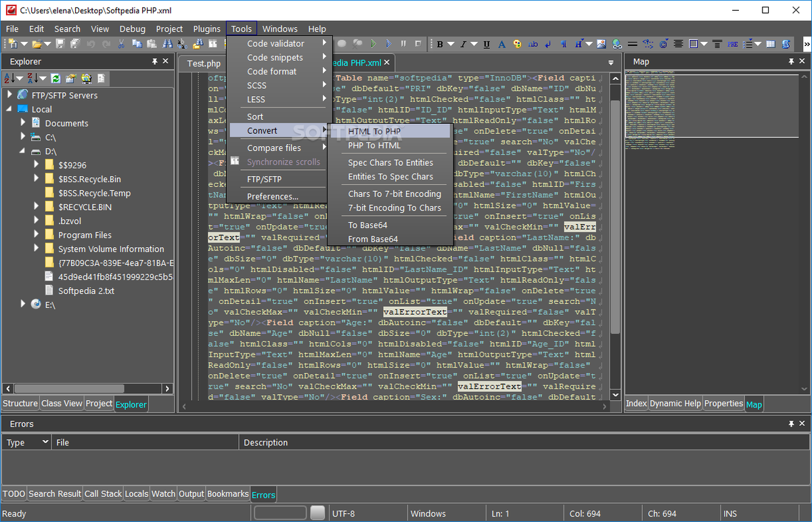This screenshot has height=522, width=812.
Task: Click the sort Z-A icon in Explorer
Action: (33, 79)
